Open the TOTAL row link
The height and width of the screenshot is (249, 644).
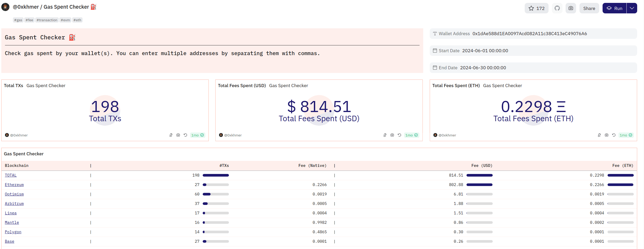tap(11, 175)
